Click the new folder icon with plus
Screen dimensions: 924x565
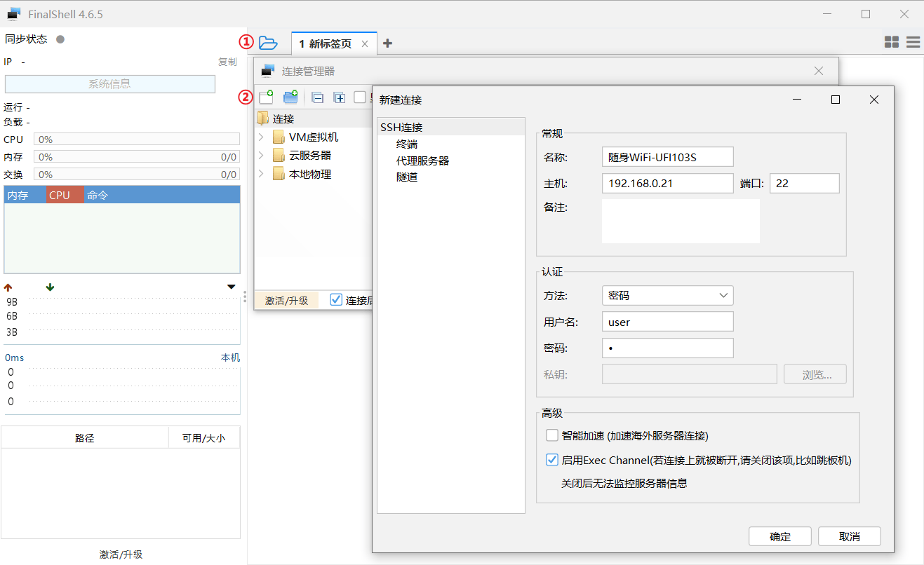click(290, 97)
